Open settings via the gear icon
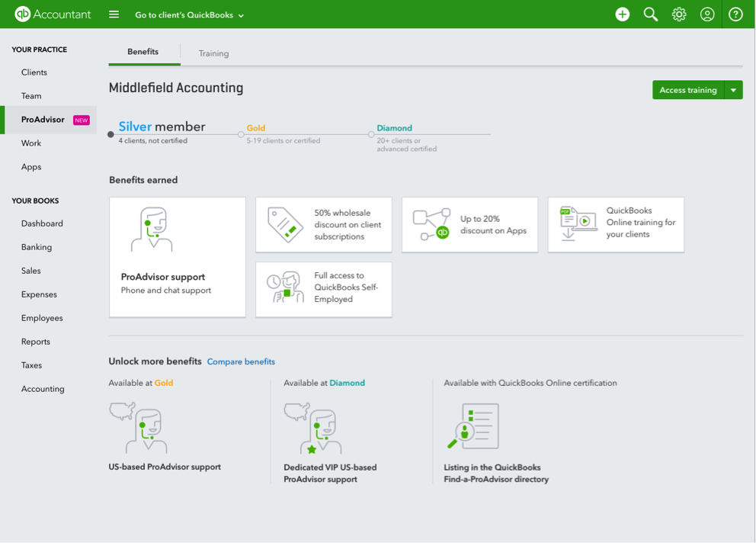Screen dimensions: 756x543 678,14
